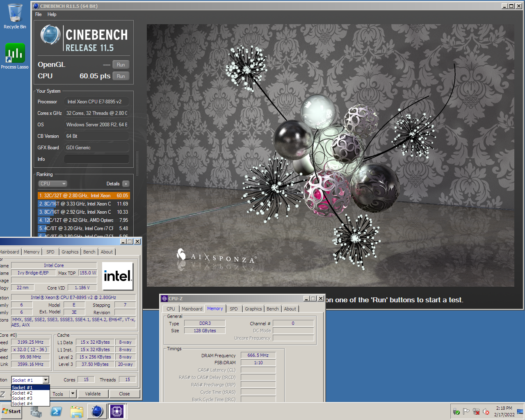Select ranking row 4C/8T @ 3.20 GHz

(84, 228)
